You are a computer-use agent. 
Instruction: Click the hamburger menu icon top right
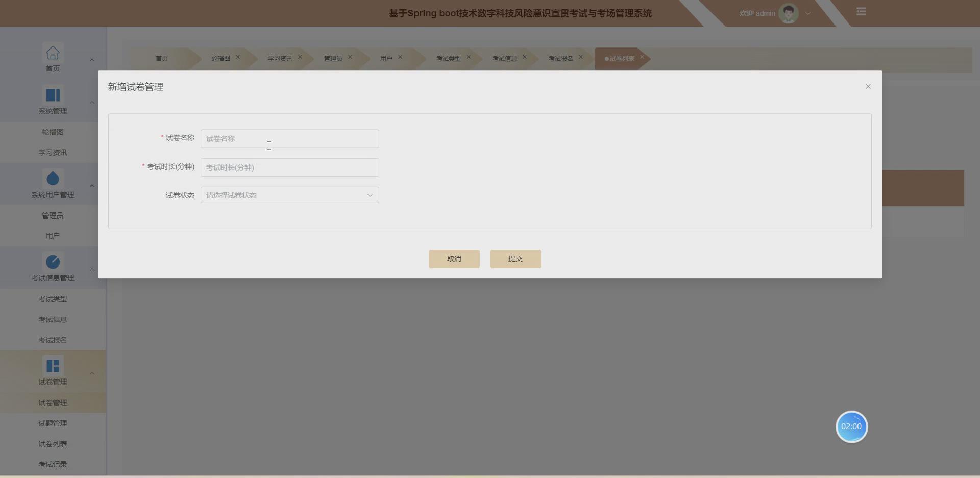point(861,11)
